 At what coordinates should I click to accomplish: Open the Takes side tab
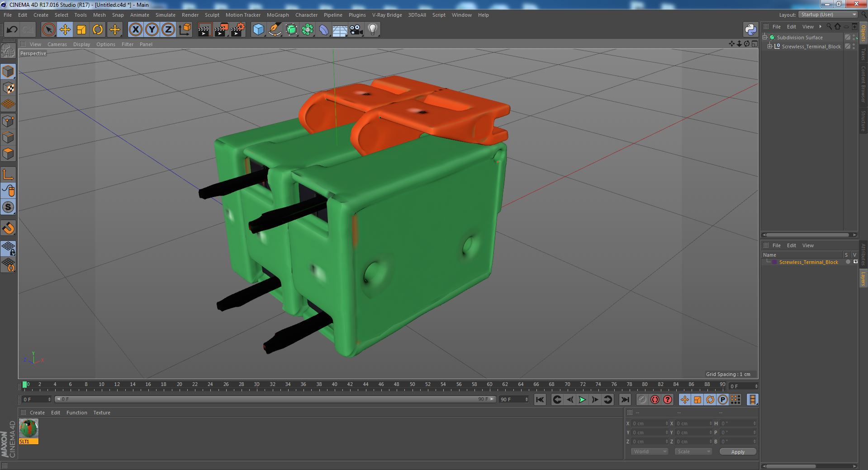(x=863, y=54)
